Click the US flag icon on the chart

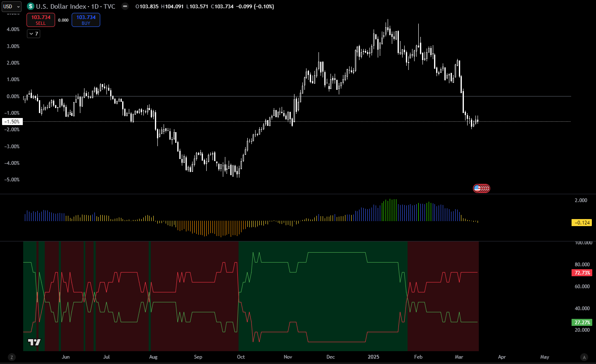481,188
